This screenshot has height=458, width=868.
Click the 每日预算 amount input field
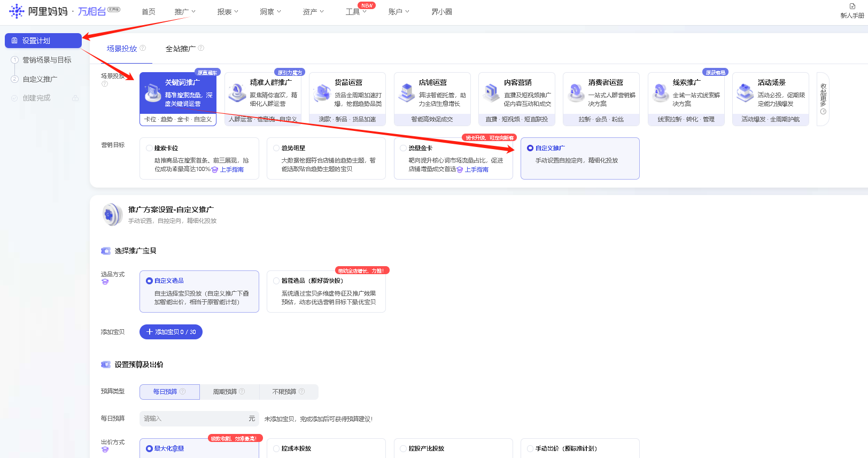(x=199, y=418)
